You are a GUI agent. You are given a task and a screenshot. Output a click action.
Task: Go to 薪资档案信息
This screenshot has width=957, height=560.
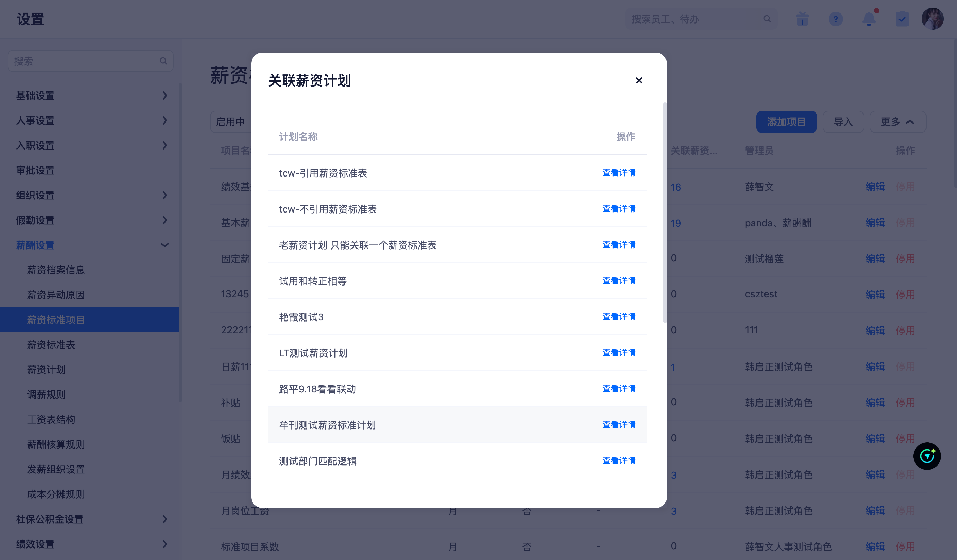[56, 270]
